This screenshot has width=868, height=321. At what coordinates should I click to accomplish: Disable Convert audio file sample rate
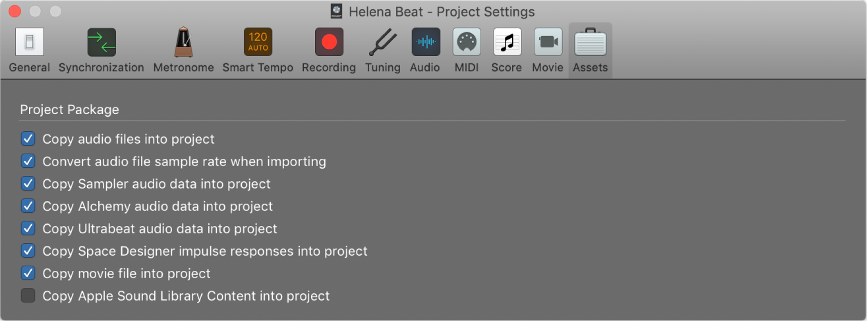coord(28,161)
